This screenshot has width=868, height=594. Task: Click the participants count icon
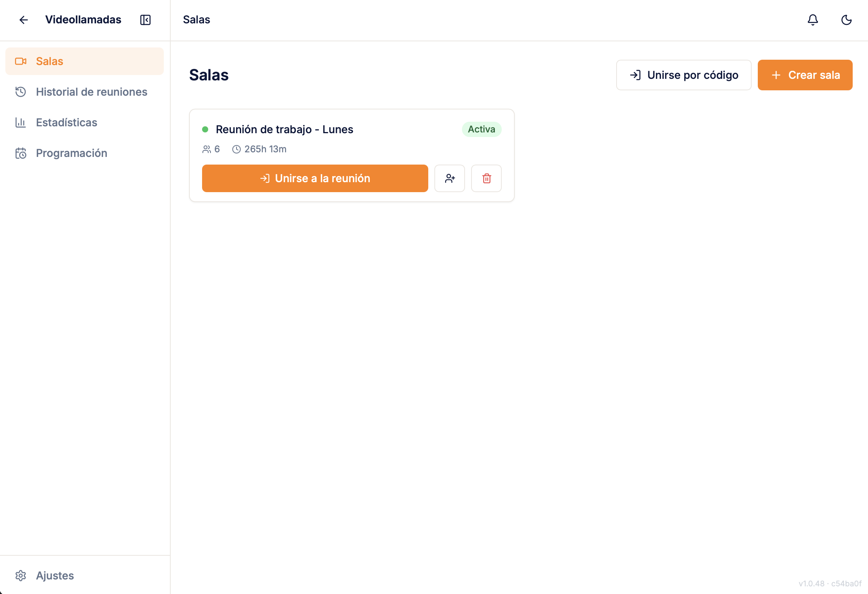tap(207, 149)
